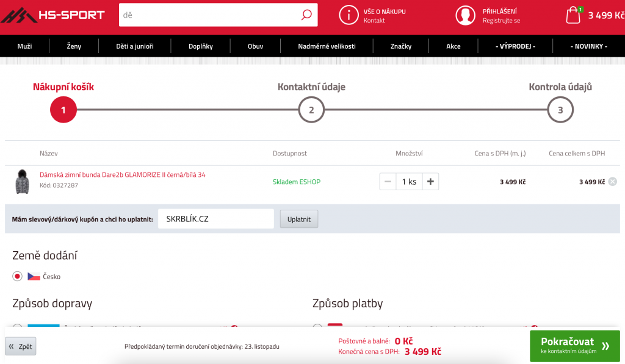Click the Pokračovat button
The image size is (625, 364).
[575, 346]
